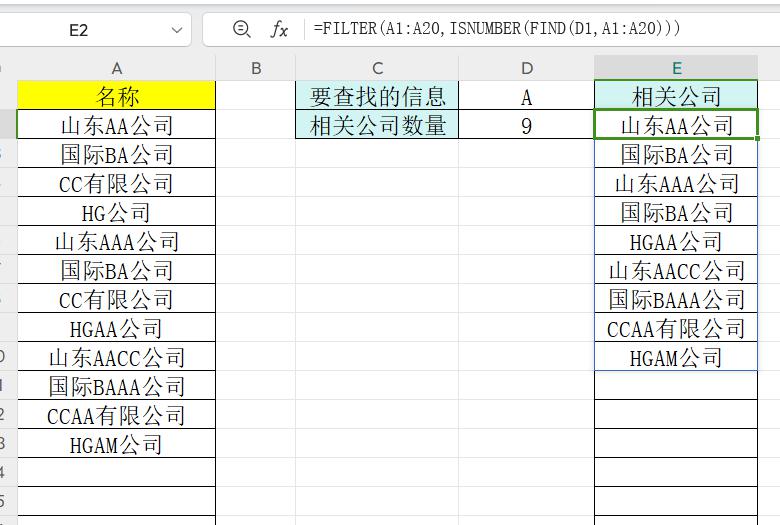Click the Name Box showing E2
Viewport: 780px width, 525px height.
click(79, 30)
